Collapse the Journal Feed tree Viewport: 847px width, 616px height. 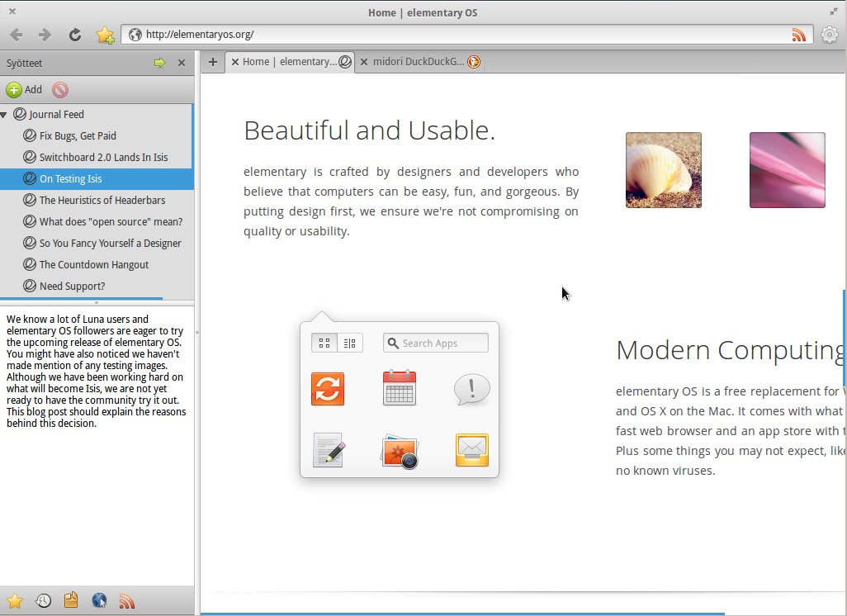[4, 115]
